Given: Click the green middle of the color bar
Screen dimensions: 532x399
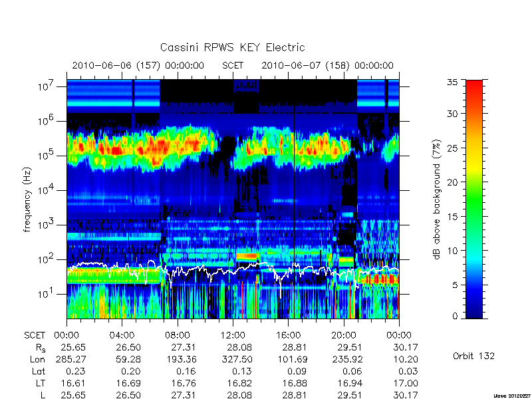Looking at the screenshot, I should click(474, 199).
